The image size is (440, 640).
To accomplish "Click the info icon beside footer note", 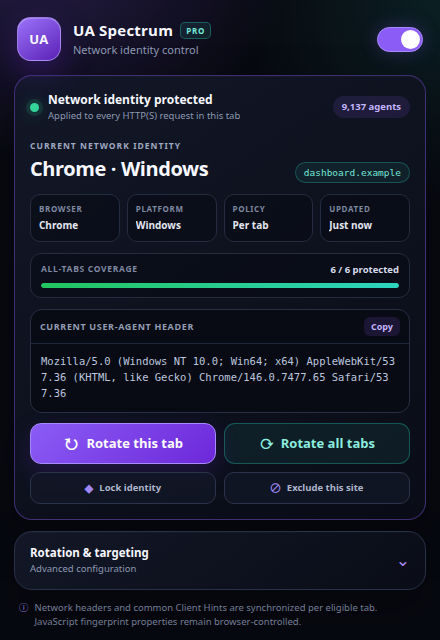I will [x=24, y=608].
